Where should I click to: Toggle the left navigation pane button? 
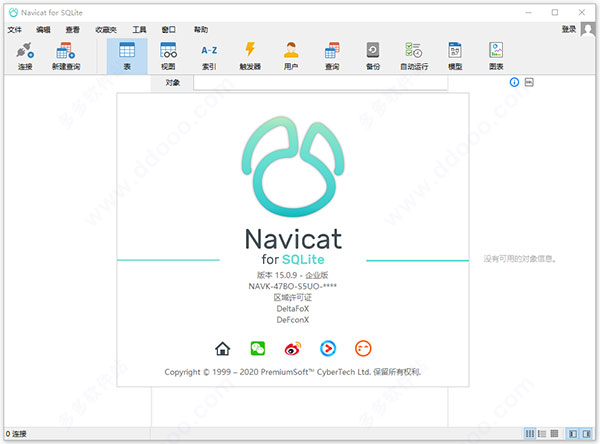click(x=573, y=434)
